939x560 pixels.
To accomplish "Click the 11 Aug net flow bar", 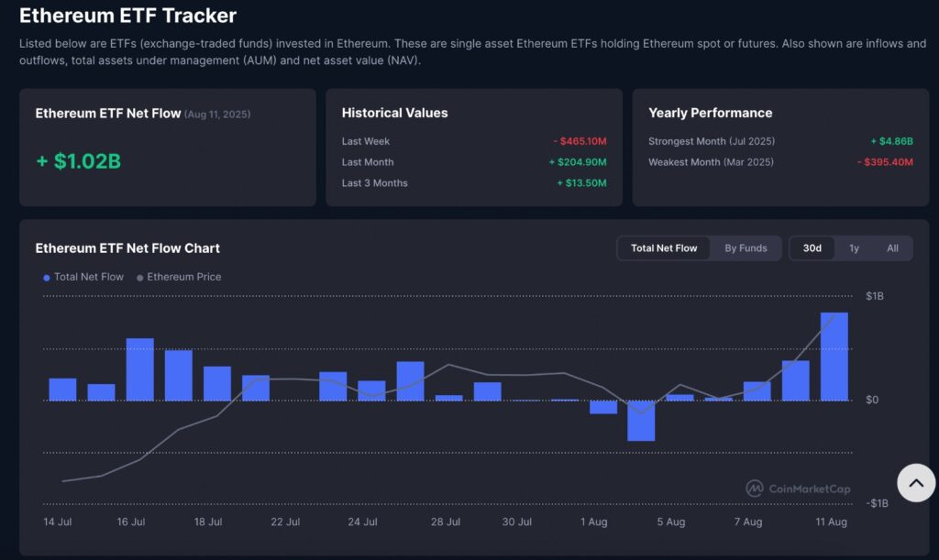I will point(834,357).
